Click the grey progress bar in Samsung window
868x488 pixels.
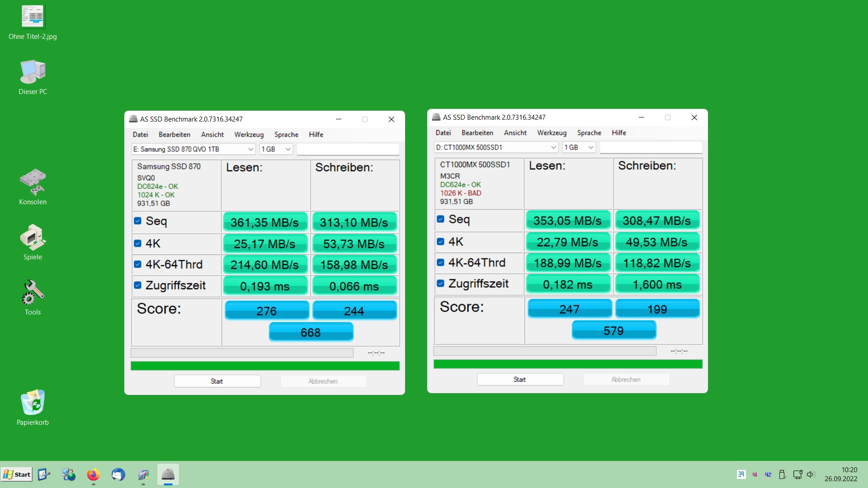coord(242,353)
